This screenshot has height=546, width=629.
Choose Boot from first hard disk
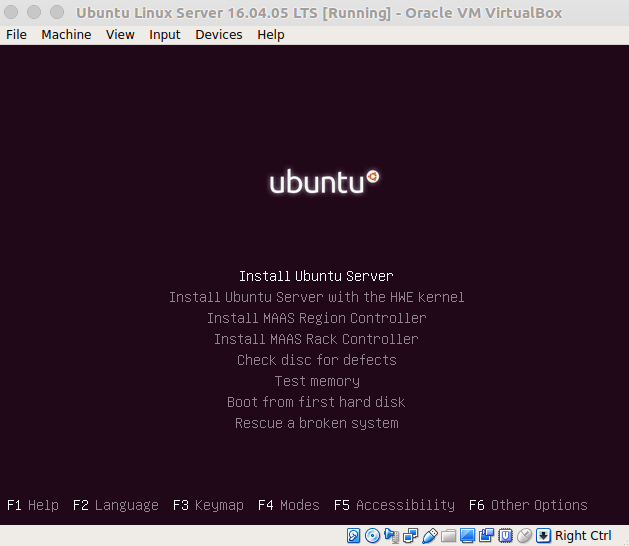[316, 402]
